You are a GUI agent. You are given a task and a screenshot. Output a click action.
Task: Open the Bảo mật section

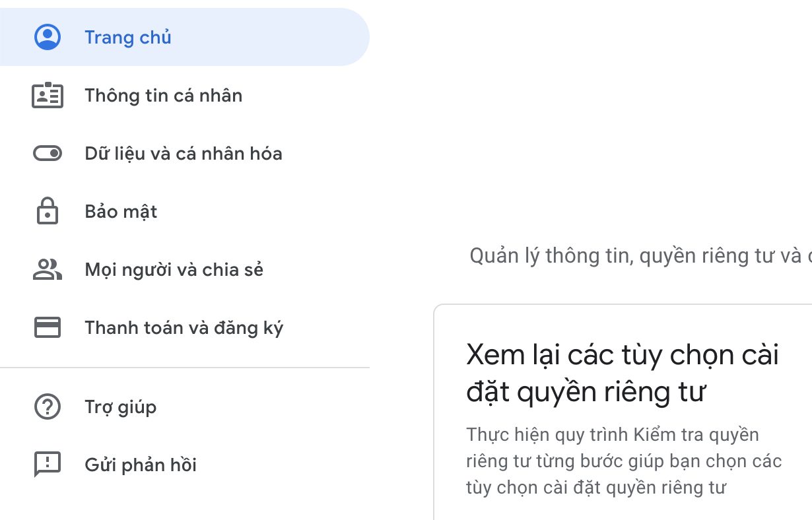pyautogui.click(x=121, y=211)
